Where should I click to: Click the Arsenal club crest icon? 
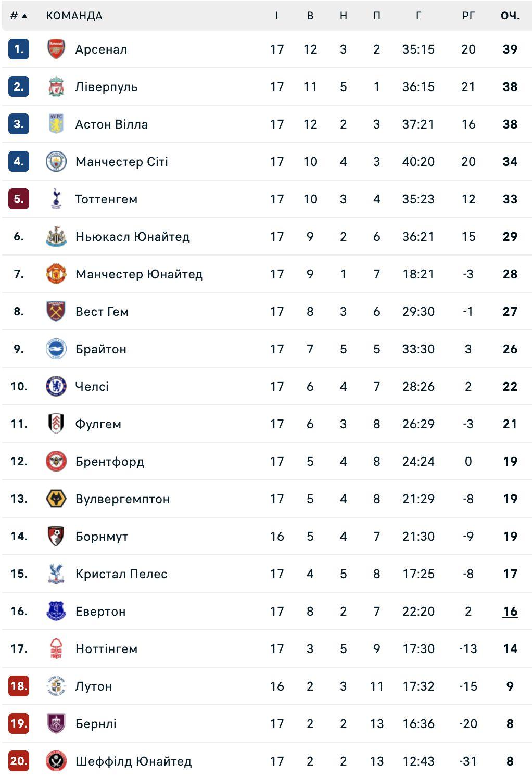(x=56, y=49)
